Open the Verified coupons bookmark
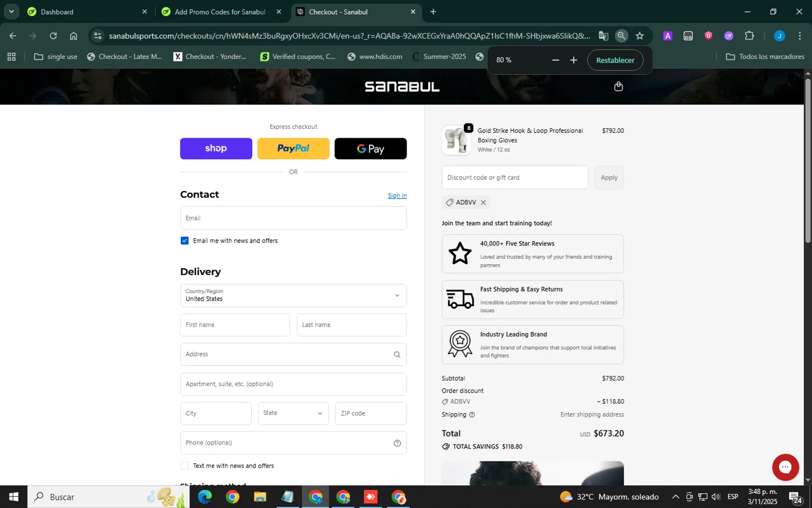The height and width of the screenshot is (508, 812). (x=298, y=56)
